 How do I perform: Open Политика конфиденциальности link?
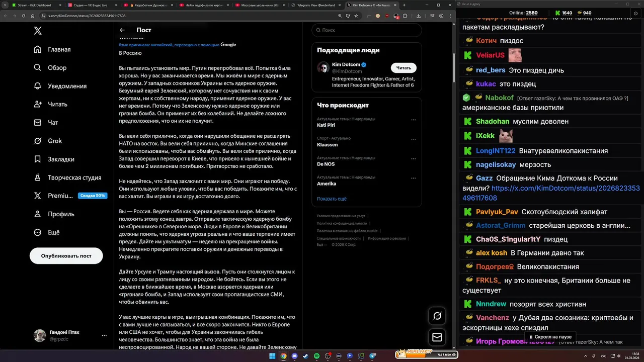342,223
